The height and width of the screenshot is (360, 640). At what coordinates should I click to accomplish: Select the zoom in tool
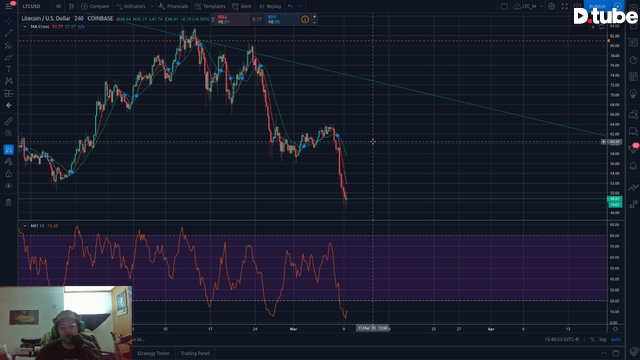tap(9, 133)
